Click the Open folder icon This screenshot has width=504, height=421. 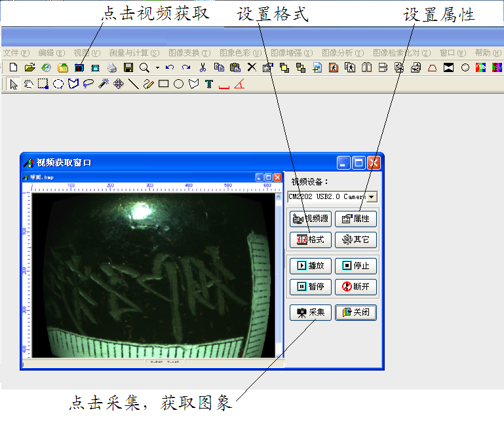[29, 67]
